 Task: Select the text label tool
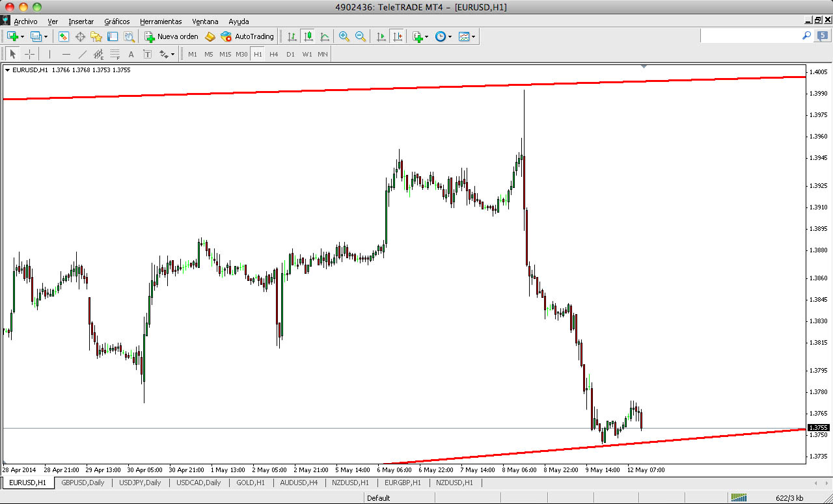pyautogui.click(x=147, y=54)
